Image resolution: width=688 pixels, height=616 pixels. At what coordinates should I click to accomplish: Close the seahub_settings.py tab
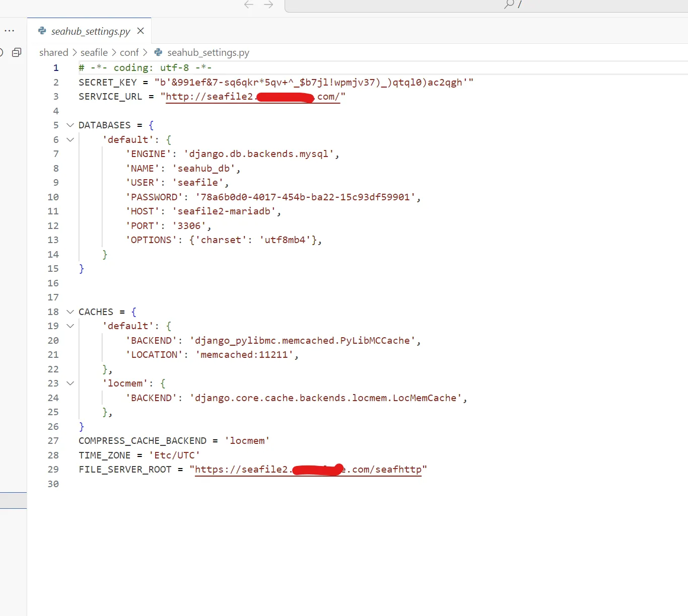[x=141, y=31]
